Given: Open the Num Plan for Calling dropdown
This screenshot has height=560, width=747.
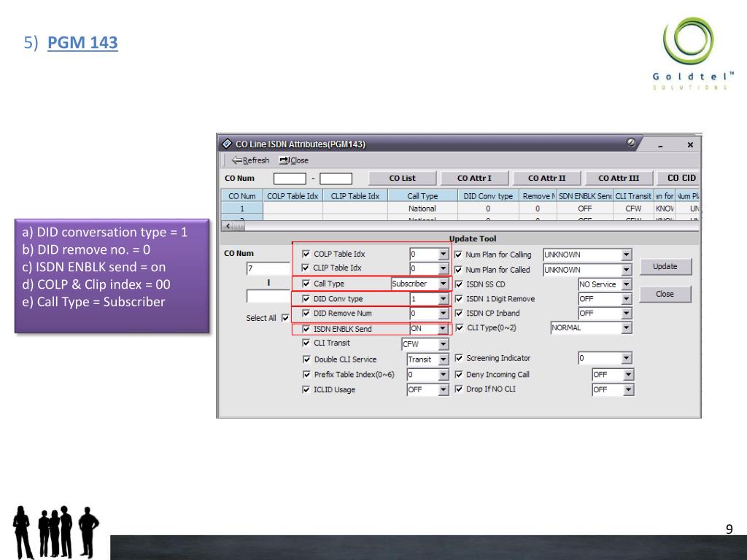Looking at the screenshot, I should click(627, 254).
